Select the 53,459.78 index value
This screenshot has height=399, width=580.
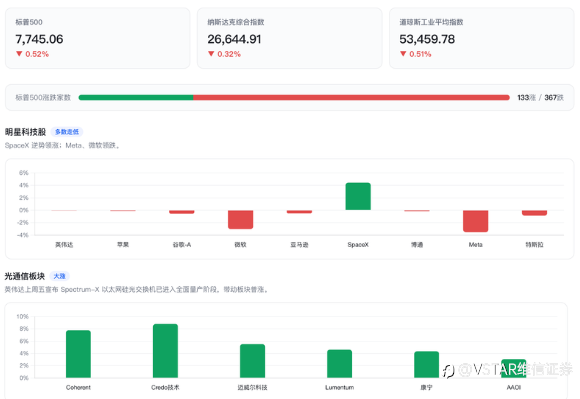point(427,39)
